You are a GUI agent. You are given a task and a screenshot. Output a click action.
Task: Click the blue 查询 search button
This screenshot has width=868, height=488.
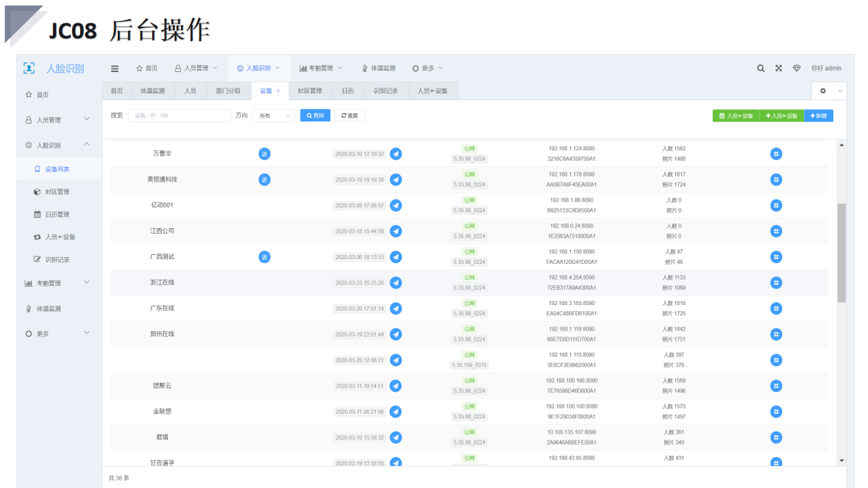[315, 116]
